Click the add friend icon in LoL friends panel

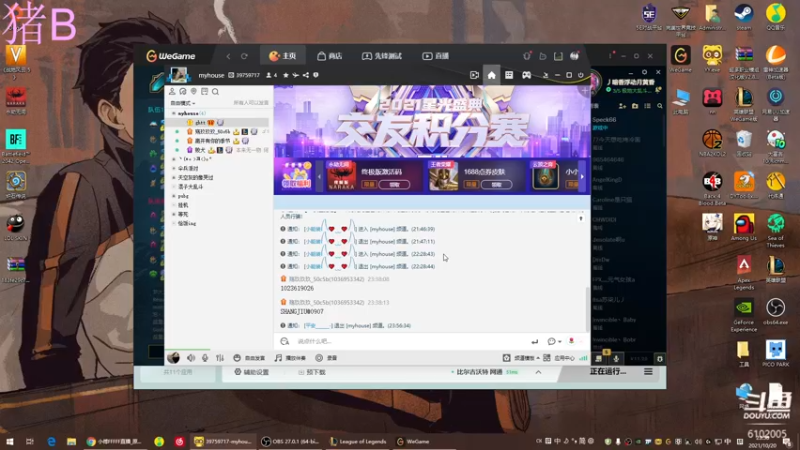pos(622,106)
